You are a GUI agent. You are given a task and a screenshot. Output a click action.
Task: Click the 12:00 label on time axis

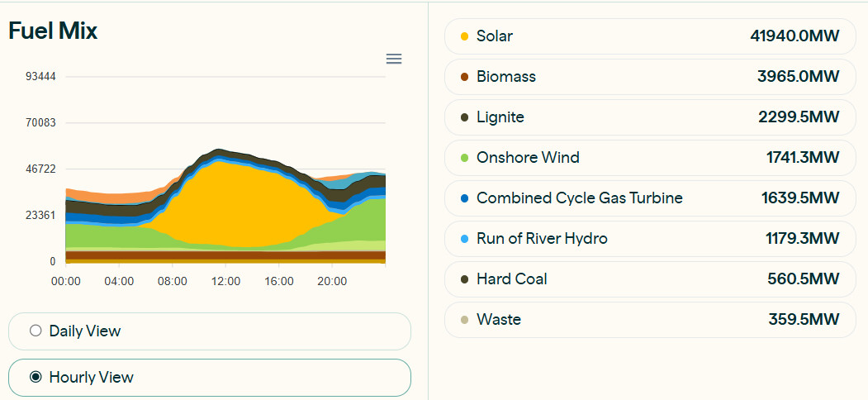pyautogui.click(x=225, y=282)
